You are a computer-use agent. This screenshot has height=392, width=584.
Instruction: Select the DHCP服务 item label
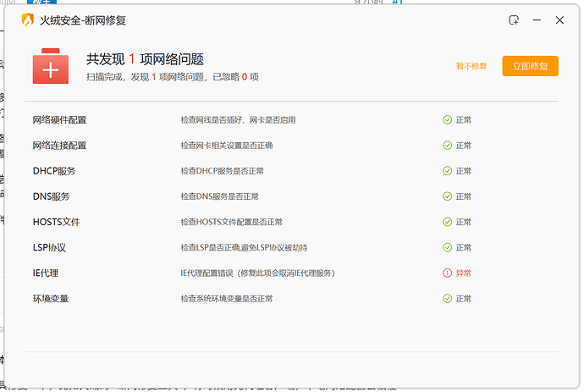point(54,171)
